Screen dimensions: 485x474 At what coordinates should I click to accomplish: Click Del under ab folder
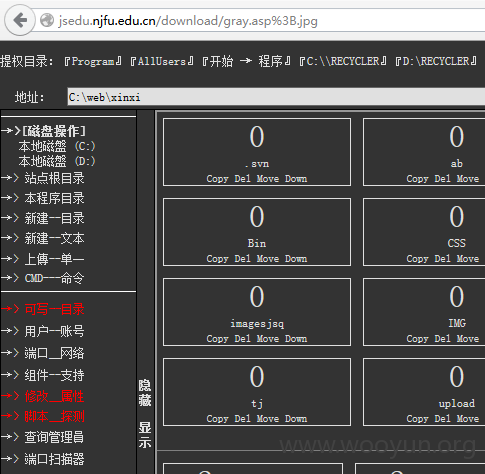click(x=442, y=179)
